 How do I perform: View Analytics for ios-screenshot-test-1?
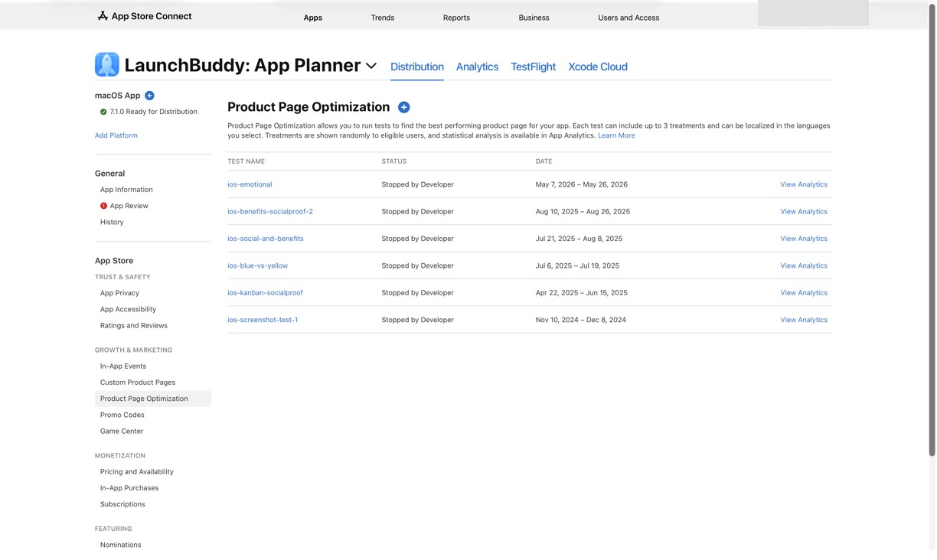pos(804,320)
